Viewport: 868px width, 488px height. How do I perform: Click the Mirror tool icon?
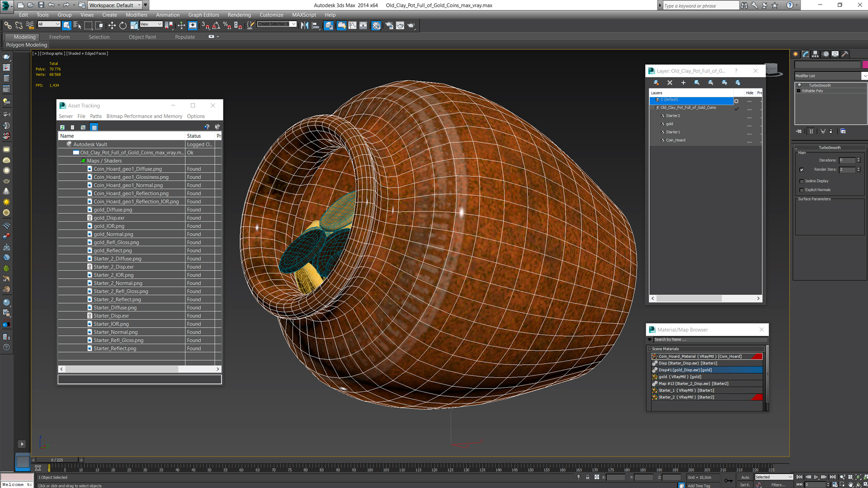click(305, 25)
